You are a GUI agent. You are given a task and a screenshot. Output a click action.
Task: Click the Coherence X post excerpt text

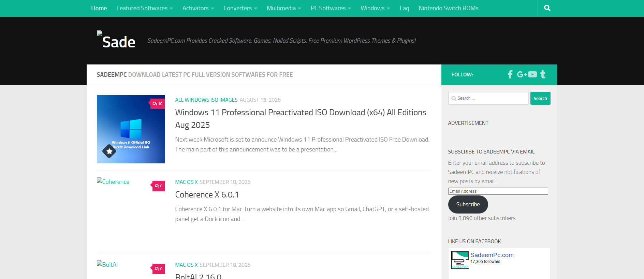coord(302,214)
